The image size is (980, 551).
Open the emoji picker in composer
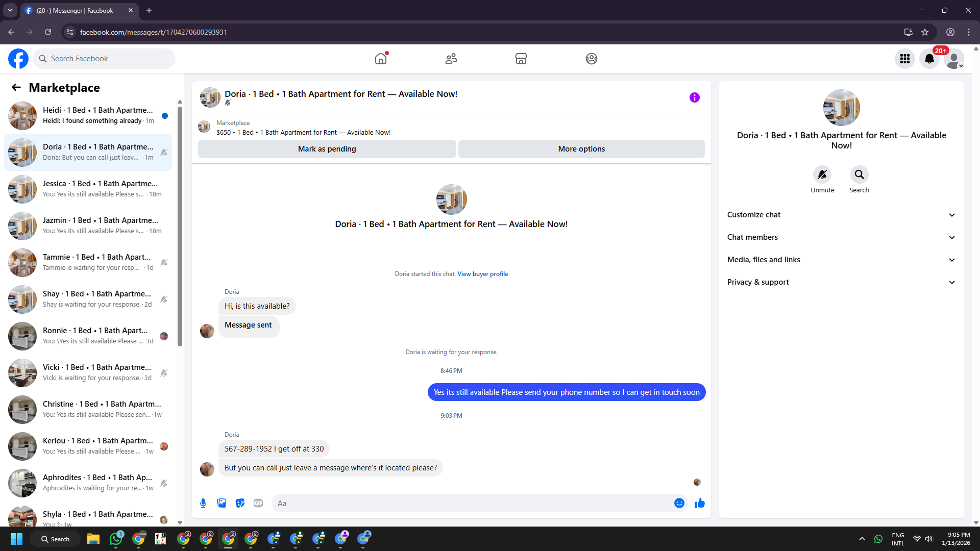click(679, 503)
